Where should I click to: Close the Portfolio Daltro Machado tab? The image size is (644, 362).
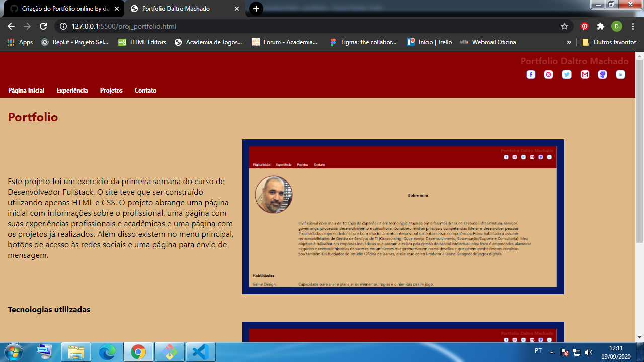(x=237, y=9)
